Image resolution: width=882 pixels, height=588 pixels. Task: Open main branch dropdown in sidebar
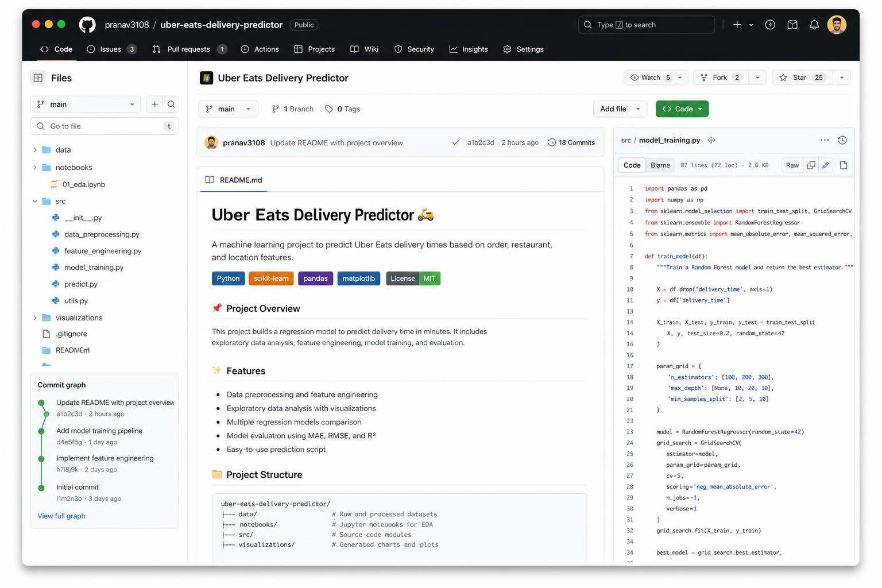click(86, 104)
